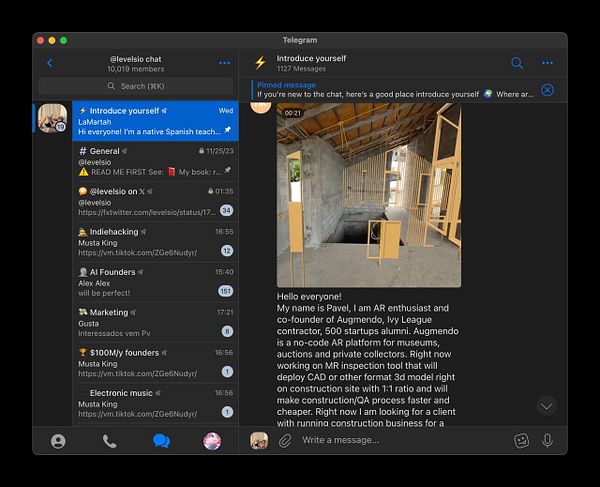Viewport: 600px width, 487px height.
Task: Click the trophy emoji on $100M/y founders
Action: click(82, 352)
